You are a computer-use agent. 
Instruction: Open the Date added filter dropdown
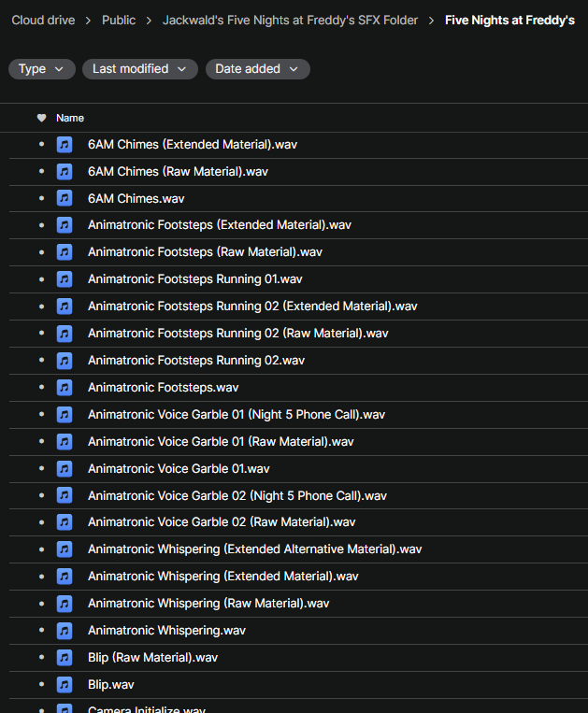pyautogui.click(x=258, y=69)
